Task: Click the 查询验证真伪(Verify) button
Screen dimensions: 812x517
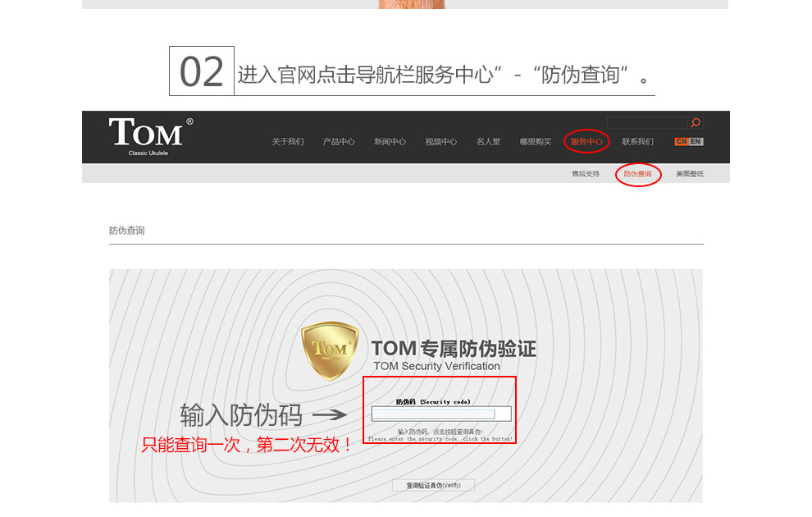Action: coord(433,485)
